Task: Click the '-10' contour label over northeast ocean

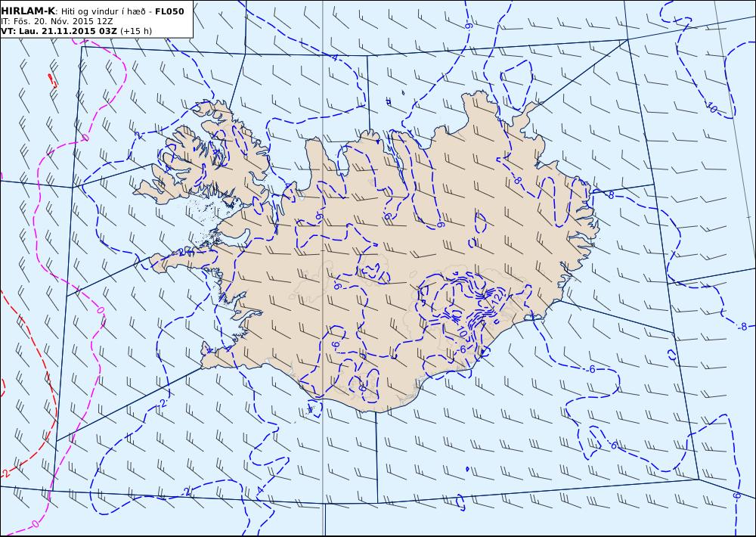Action: coord(711,107)
